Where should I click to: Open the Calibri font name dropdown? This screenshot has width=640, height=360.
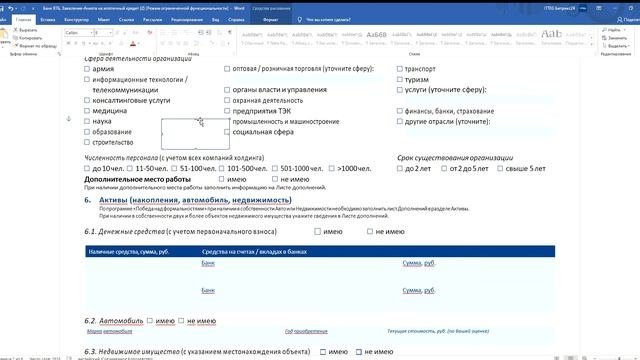91,33
